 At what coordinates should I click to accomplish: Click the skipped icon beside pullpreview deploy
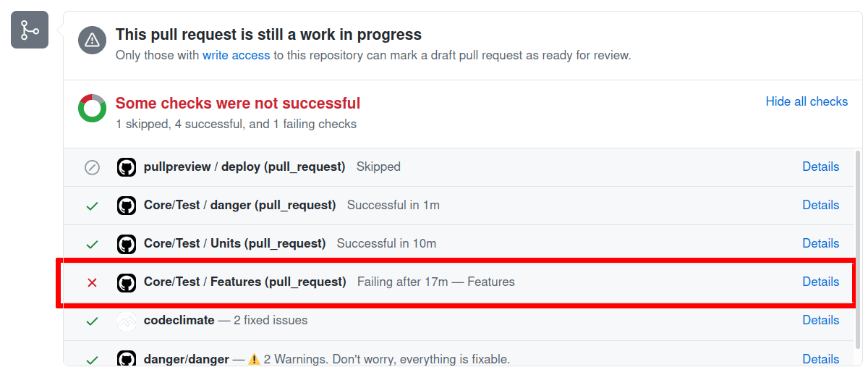(92, 167)
